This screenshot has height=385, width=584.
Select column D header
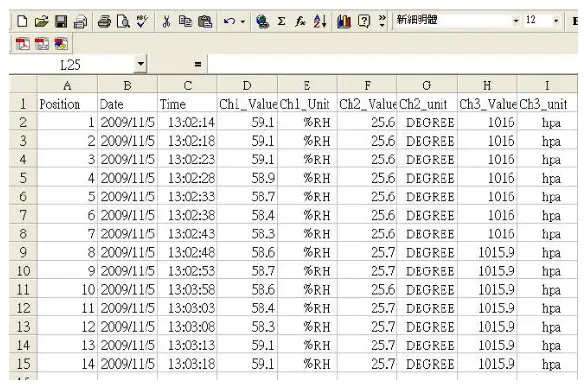(247, 86)
